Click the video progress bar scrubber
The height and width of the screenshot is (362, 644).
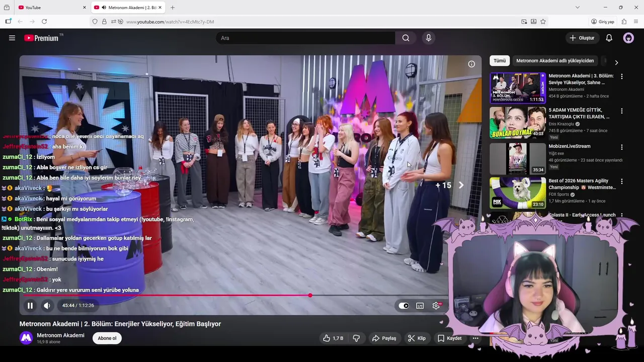[x=310, y=295]
